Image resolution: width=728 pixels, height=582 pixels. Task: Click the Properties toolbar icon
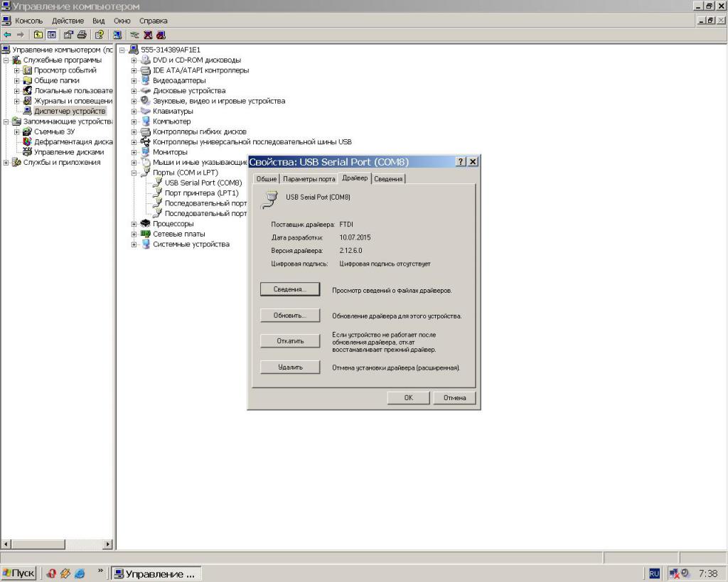[x=68, y=34]
